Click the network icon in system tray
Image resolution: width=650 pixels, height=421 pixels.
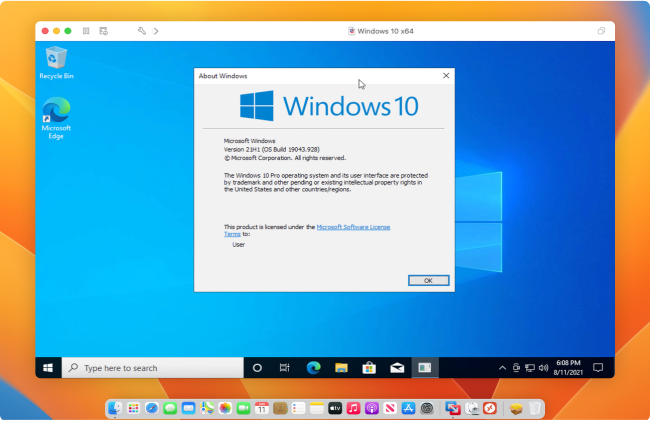click(x=530, y=368)
